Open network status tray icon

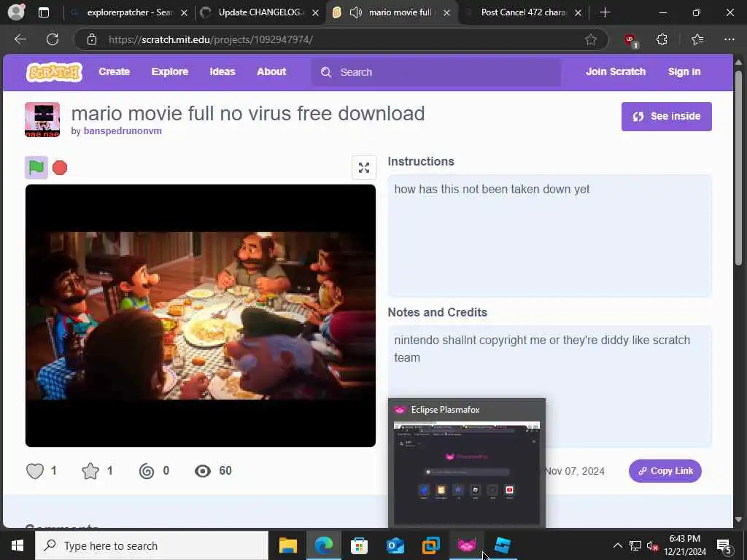635,545
